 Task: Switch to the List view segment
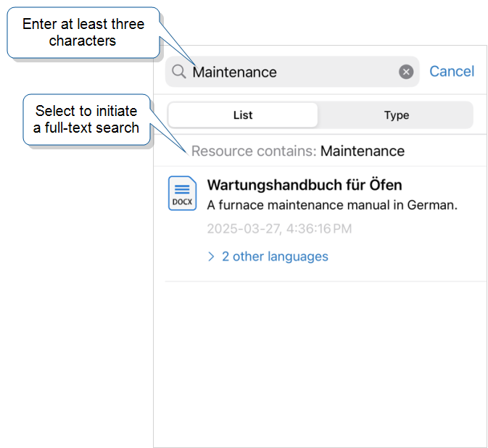click(x=243, y=115)
